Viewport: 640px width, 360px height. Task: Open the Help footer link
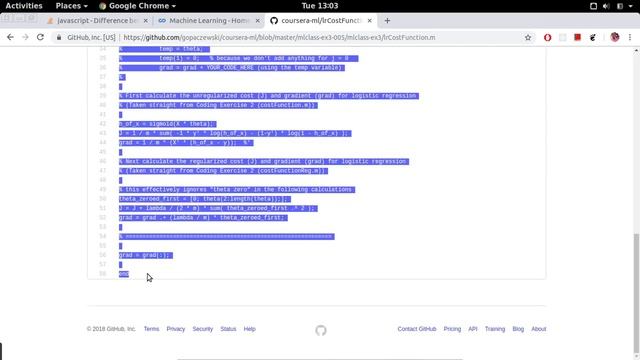(x=249, y=329)
